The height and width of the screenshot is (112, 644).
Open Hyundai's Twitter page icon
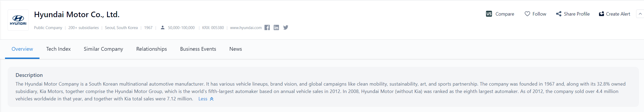286,27
